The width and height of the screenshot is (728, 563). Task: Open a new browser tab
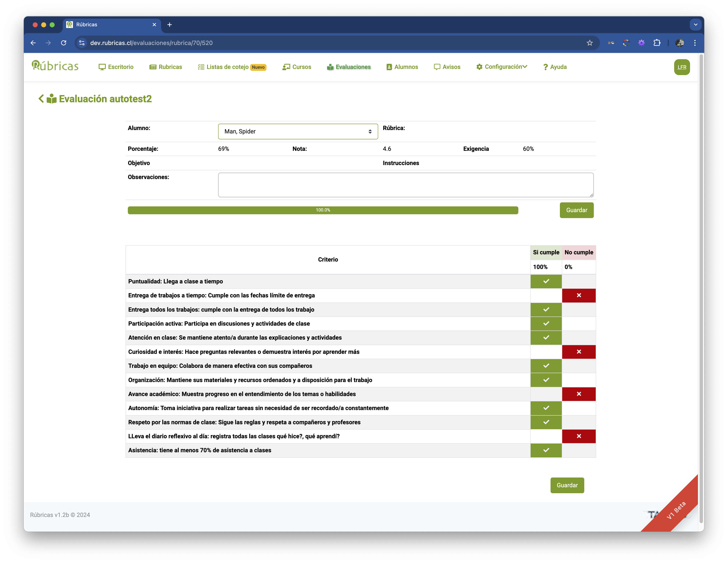(x=169, y=25)
